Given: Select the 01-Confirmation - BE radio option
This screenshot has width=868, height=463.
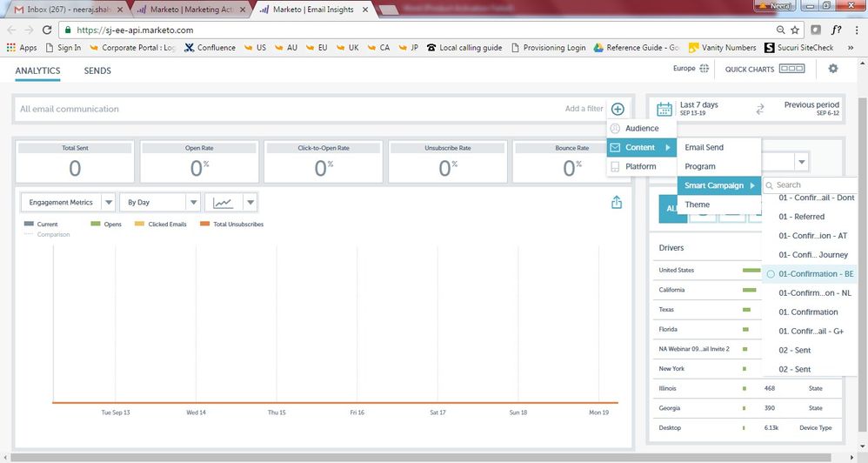Looking at the screenshot, I should pyautogui.click(x=771, y=274).
